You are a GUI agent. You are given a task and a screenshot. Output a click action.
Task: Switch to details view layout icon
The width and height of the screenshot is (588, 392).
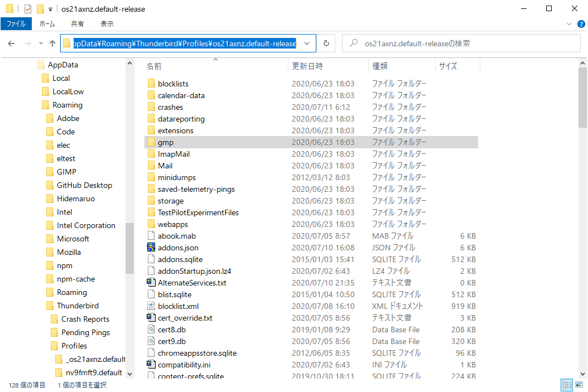point(567,385)
